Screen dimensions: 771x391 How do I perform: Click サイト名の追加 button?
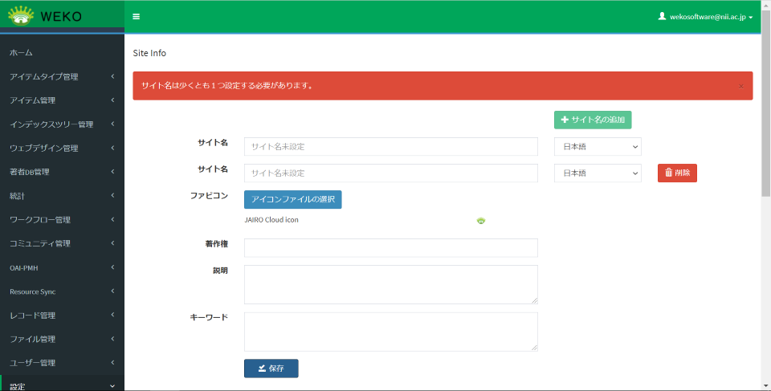tap(593, 120)
